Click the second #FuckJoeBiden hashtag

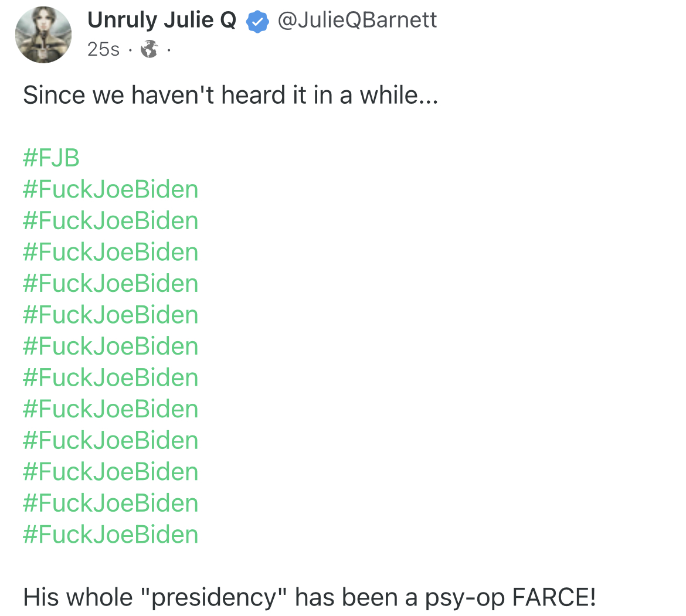[x=111, y=221]
